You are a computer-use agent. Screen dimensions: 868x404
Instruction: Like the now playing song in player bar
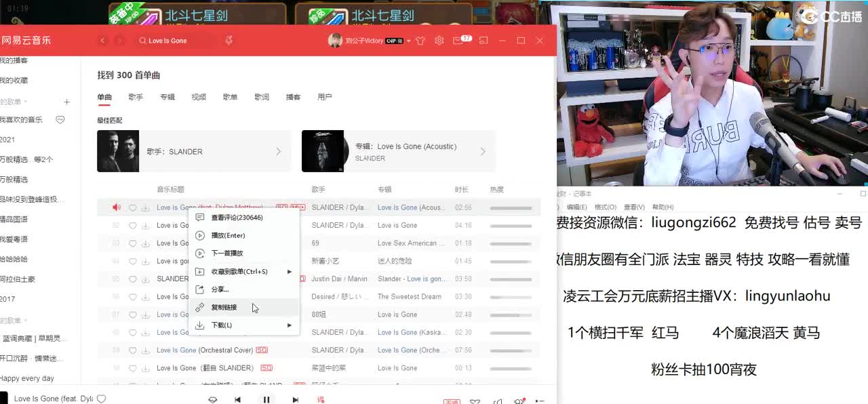point(101,399)
